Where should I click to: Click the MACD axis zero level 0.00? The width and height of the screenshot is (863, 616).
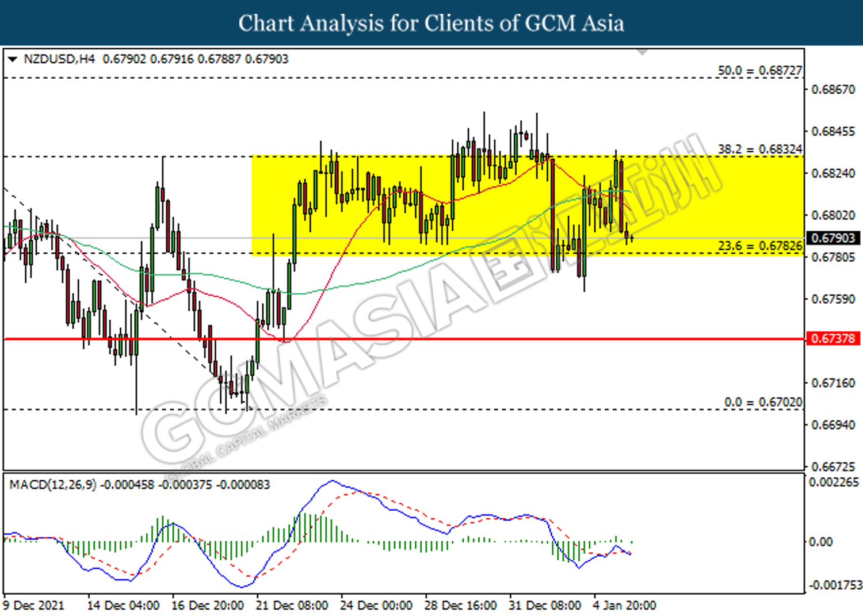pyautogui.click(x=820, y=542)
